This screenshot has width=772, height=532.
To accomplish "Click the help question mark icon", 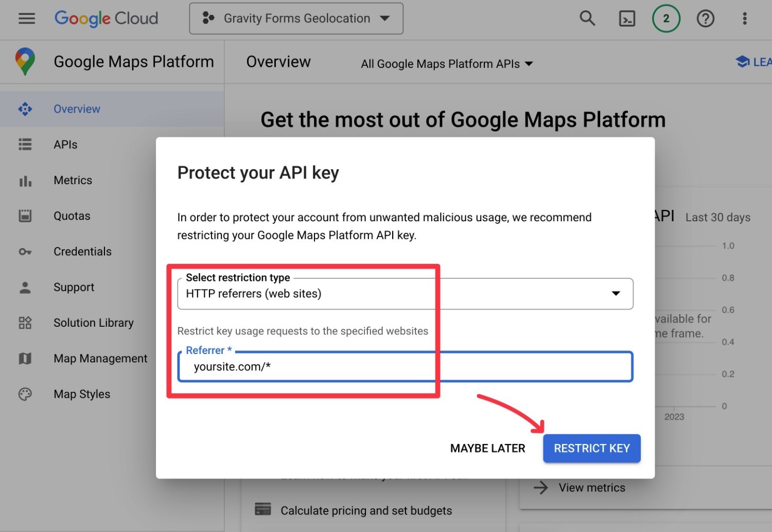I will click(x=706, y=18).
